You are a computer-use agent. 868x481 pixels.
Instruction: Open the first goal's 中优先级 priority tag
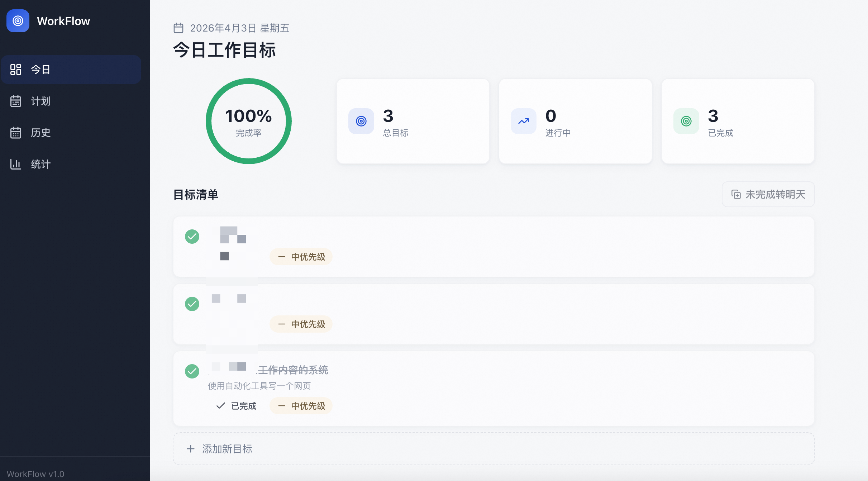click(x=301, y=257)
